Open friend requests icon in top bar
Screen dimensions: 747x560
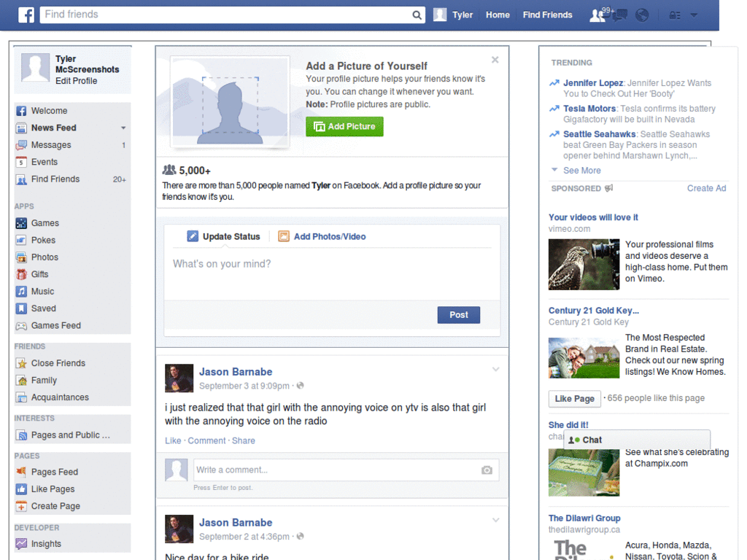(597, 15)
